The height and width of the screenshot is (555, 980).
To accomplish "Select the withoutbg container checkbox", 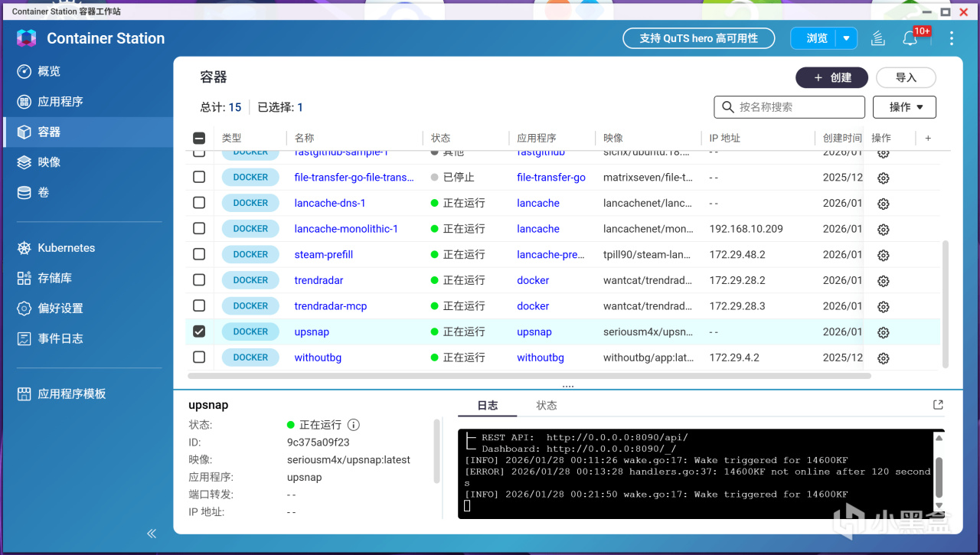I will point(199,357).
